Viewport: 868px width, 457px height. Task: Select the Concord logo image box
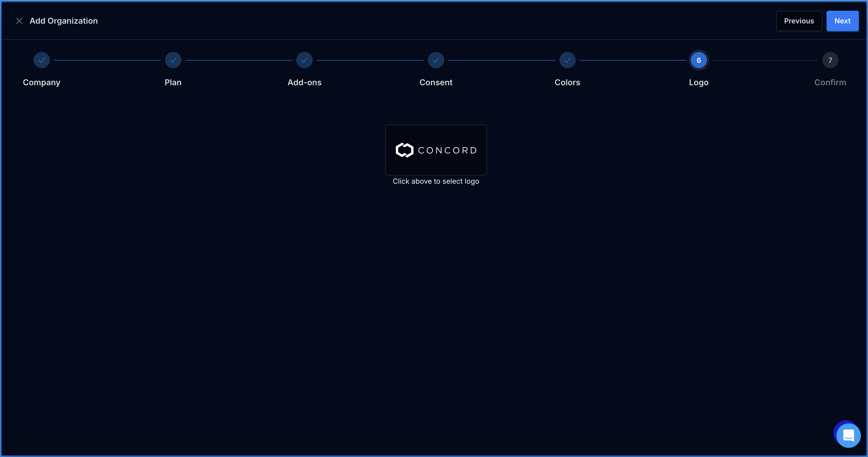click(x=436, y=150)
